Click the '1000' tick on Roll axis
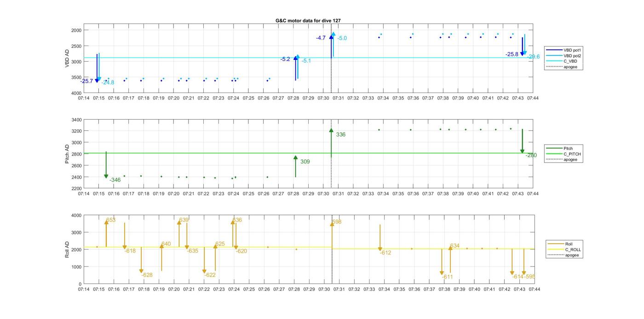This screenshot has height=319, width=644. point(76,267)
